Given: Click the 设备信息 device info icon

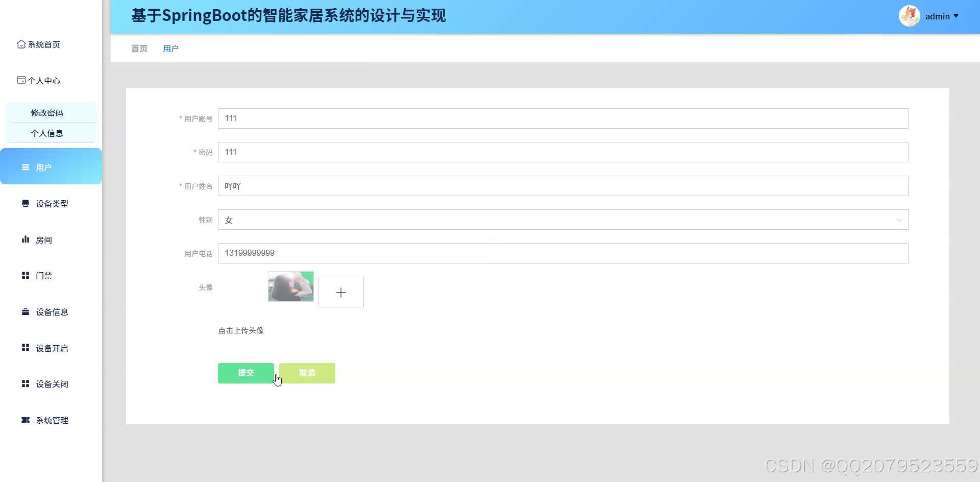Looking at the screenshot, I should [x=25, y=311].
